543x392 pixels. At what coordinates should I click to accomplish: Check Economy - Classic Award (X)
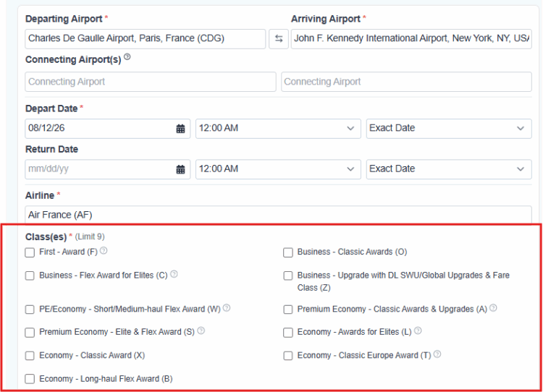pos(30,356)
